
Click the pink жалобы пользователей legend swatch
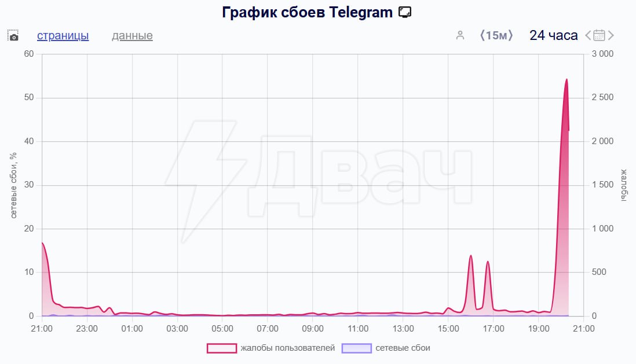click(222, 348)
